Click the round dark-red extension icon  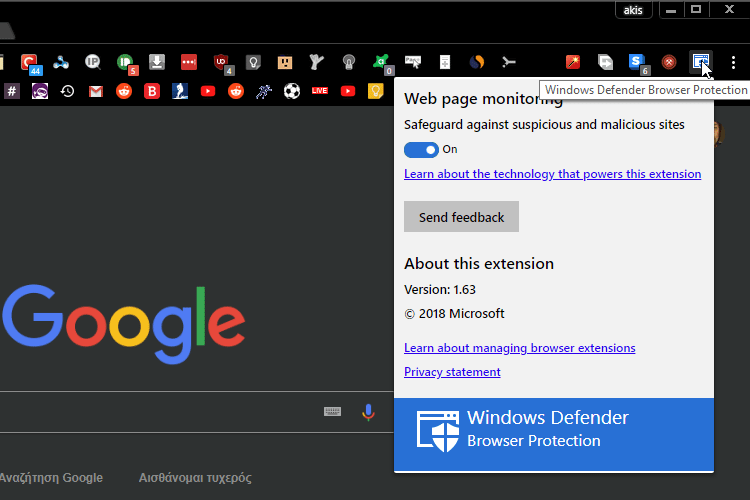(x=669, y=62)
